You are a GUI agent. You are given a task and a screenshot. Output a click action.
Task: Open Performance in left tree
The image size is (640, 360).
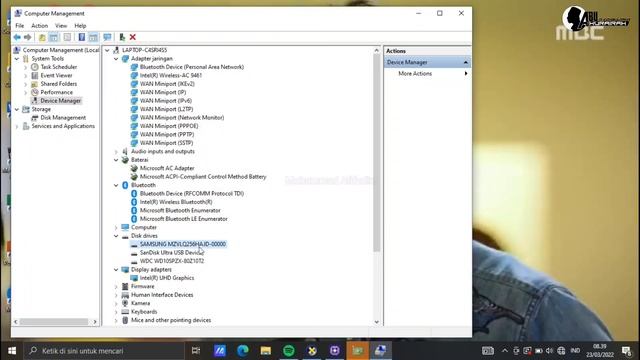[56, 93]
